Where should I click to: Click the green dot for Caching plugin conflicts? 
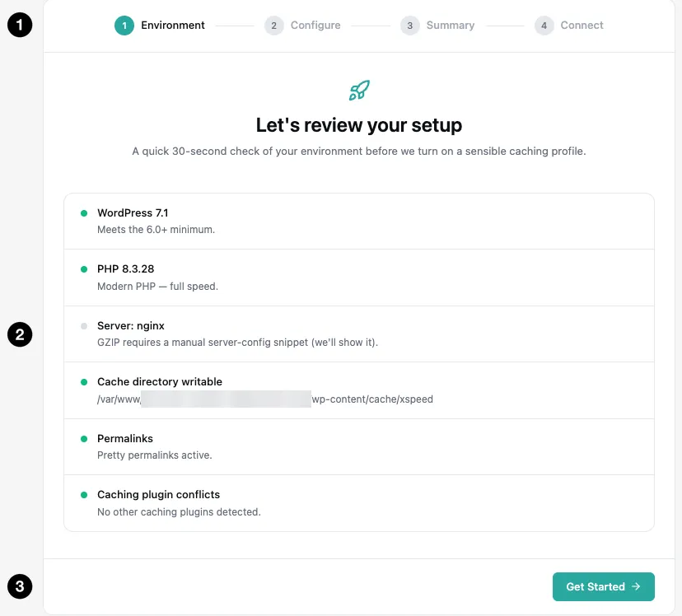tap(84, 495)
